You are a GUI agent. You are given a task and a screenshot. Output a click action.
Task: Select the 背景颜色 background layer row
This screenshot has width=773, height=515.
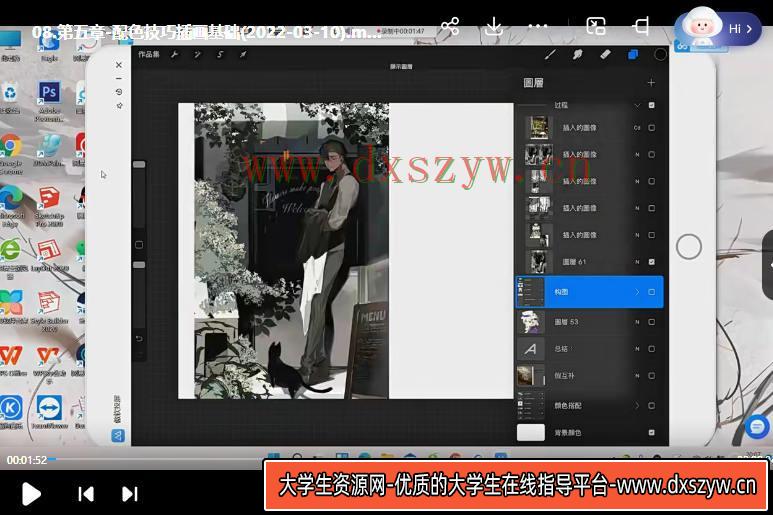pyautogui.click(x=589, y=432)
